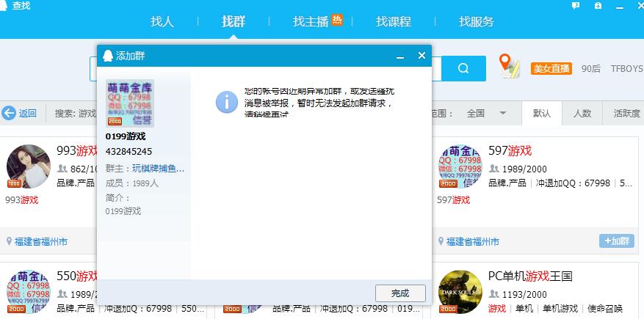The width and height of the screenshot is (644, 319).
Task: Click the magnifier search button
Action: (x=463, y=68)
